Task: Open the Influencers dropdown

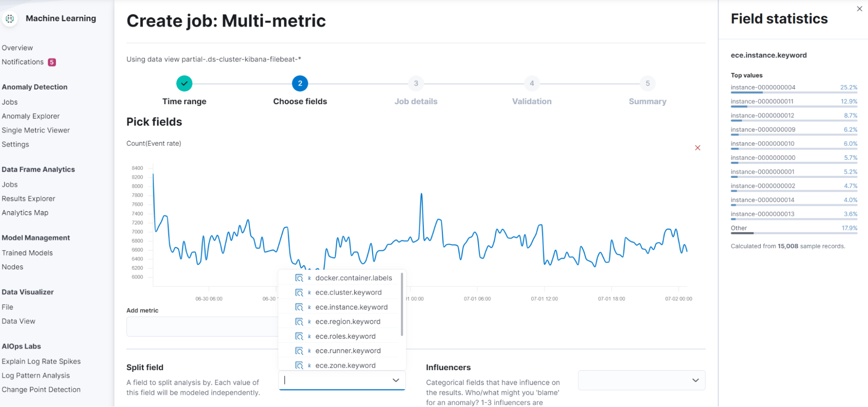Action: pyautogui.click(x=641, y=380)
